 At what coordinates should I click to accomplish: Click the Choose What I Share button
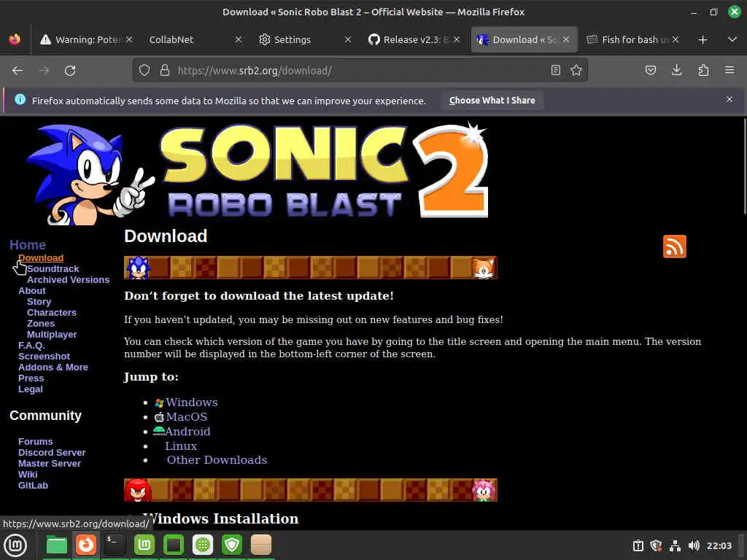pos(492,101)
